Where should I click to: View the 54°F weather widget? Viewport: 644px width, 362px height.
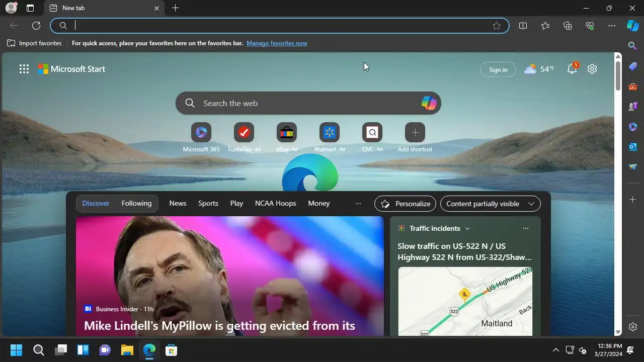click(x=539, y=69)
